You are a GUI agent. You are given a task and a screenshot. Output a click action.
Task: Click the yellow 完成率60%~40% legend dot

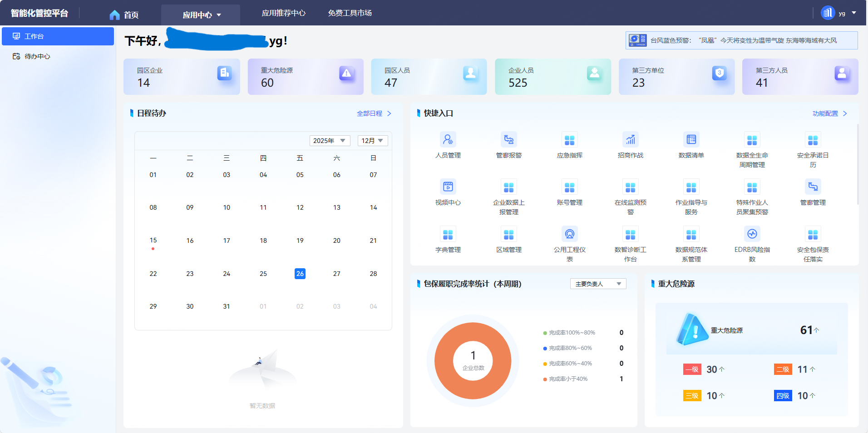[x=545, y=364]
